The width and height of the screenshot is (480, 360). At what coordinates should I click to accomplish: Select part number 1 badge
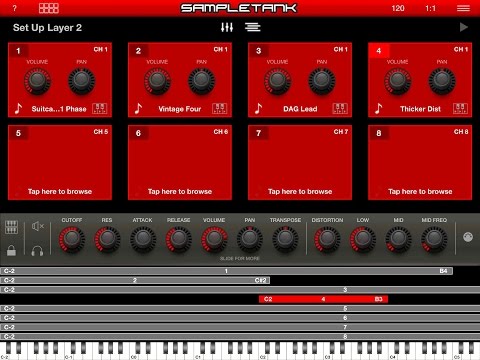point(18,51)
